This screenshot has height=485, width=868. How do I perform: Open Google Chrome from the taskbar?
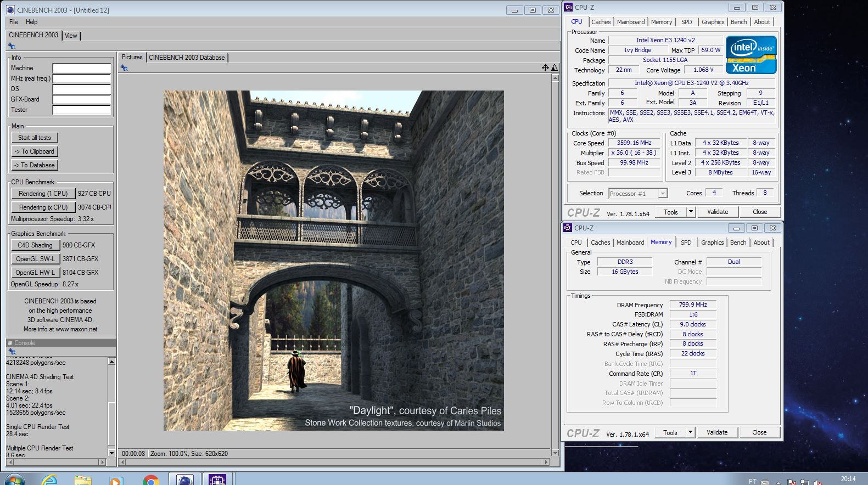[150, 481]
